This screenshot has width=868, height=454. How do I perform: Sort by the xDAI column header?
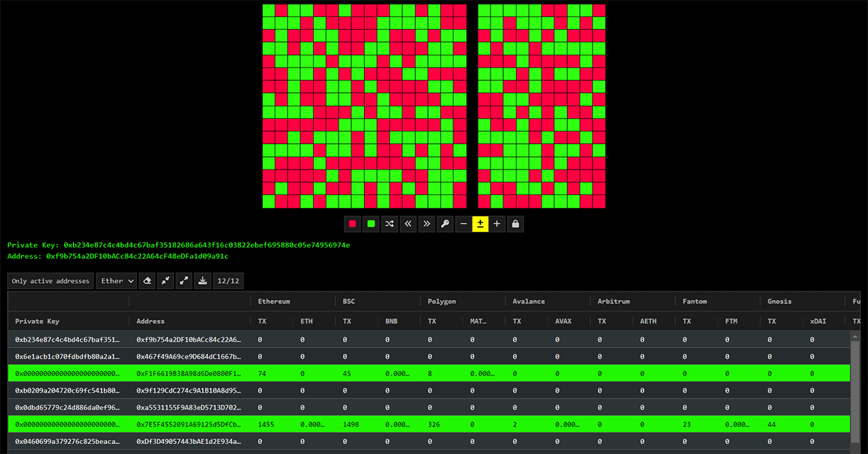coord(825,321)
